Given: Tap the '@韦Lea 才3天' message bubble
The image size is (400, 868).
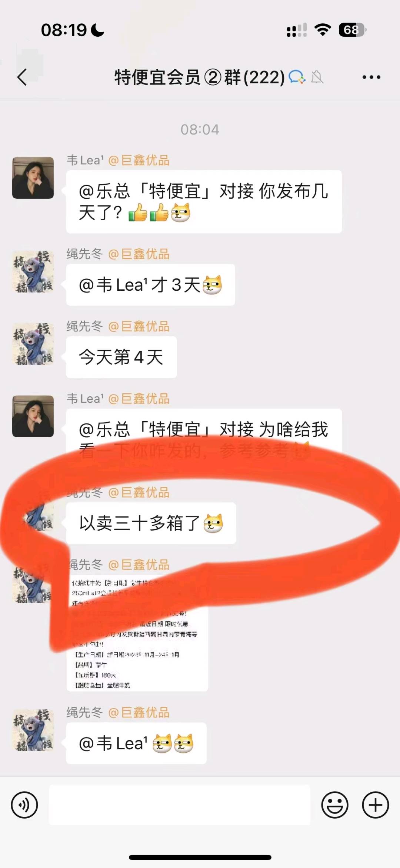Looking at the screenshot, I should [150, 285].
